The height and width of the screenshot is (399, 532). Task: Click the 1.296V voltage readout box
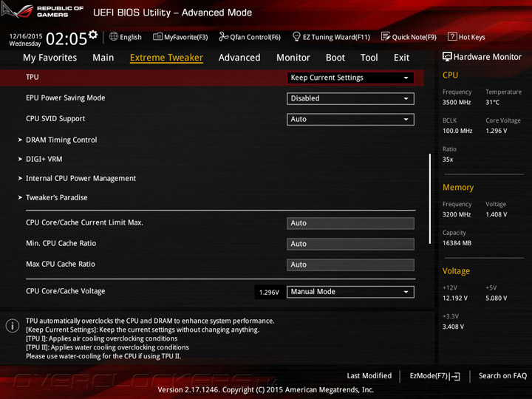(x=269, y=292)
